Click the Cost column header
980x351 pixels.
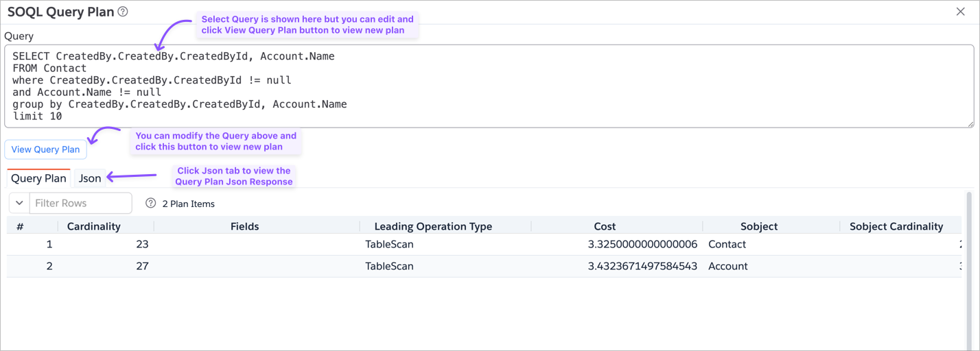coord(605,226)
